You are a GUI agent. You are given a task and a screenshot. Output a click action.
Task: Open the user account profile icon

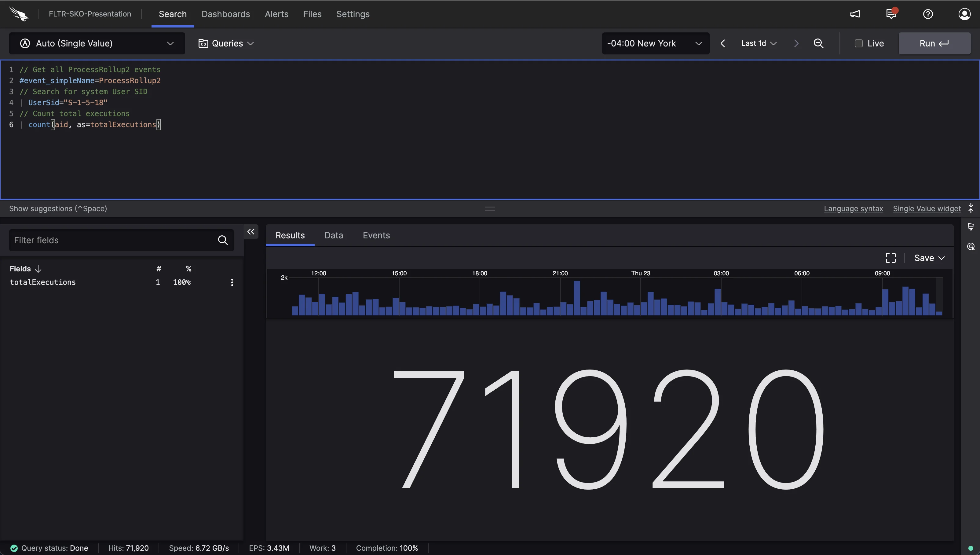point(964,14)
